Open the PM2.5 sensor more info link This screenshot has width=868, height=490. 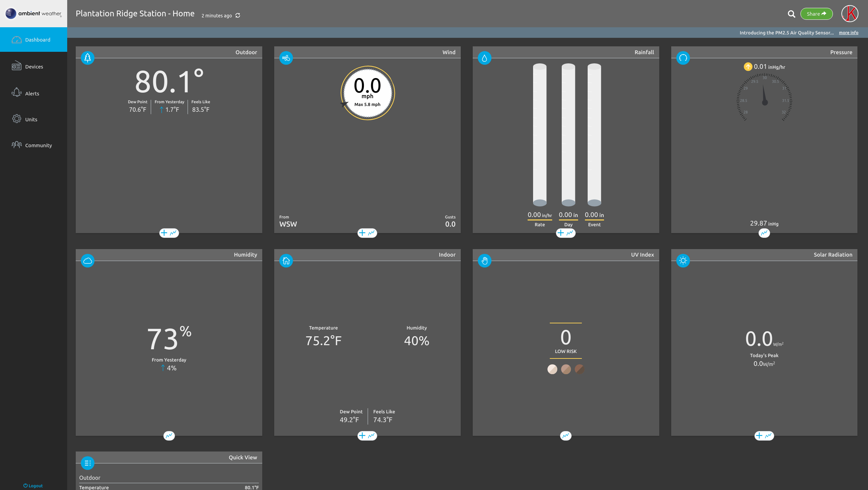click(x=849, y=32)
